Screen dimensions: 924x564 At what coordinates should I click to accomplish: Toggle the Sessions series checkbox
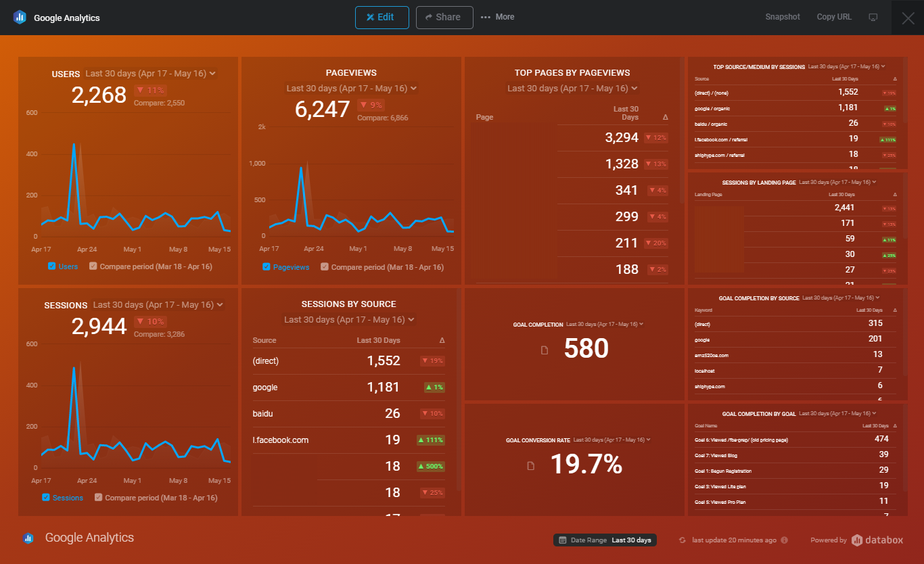coord(46,498)
